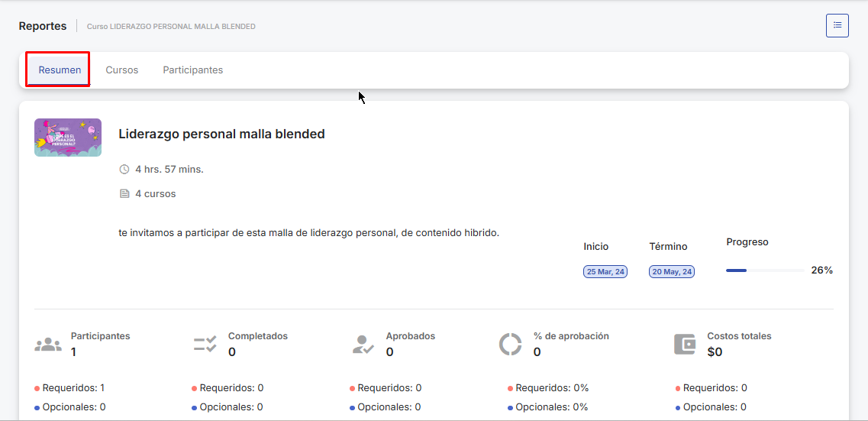The height and width of the screenshot is (421, 868).
Task: Click the red Requeridos dot under Participantes
Action: 37,388
